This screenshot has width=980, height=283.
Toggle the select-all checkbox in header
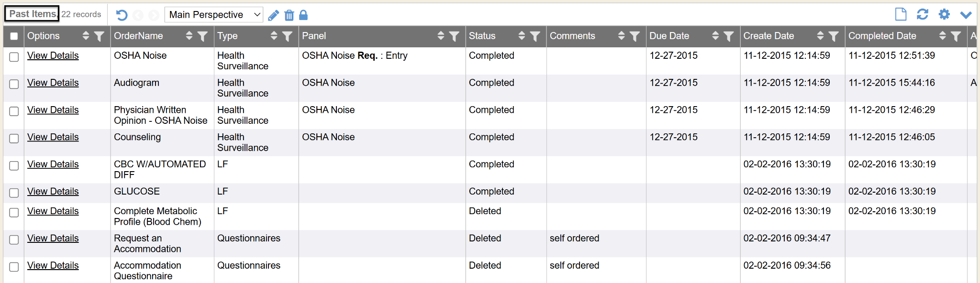[x=14, y=36]
